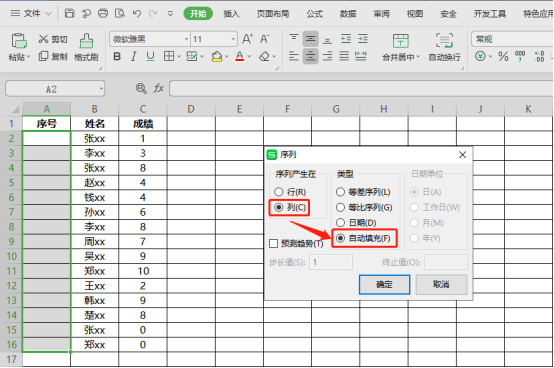Open the 审阅 tab
The width and height of the screenshot is (554, 368).
pyautogui.click(x=382, y=14)
